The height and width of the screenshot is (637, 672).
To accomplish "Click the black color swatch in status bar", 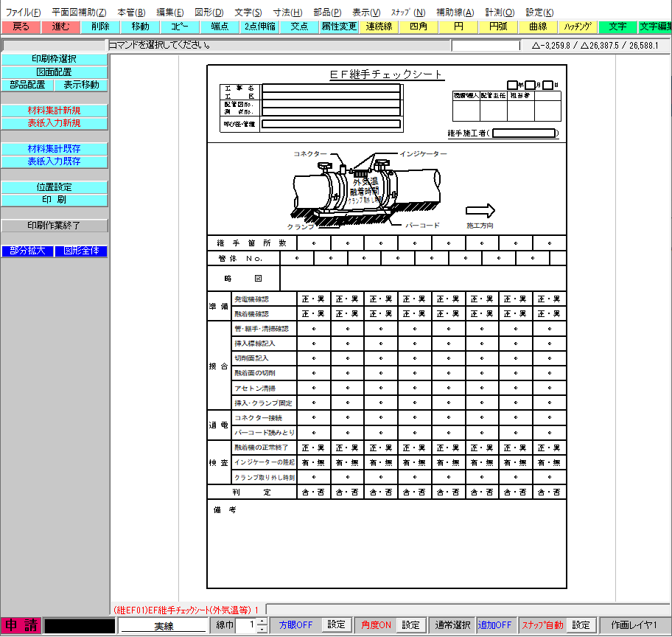I will click(80, 625).
